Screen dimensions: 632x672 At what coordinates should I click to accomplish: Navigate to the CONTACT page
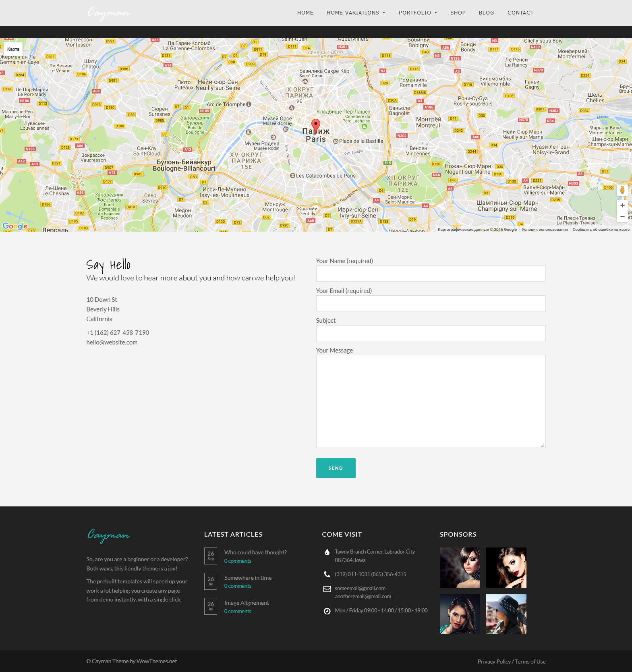click(x=520, y=13)
